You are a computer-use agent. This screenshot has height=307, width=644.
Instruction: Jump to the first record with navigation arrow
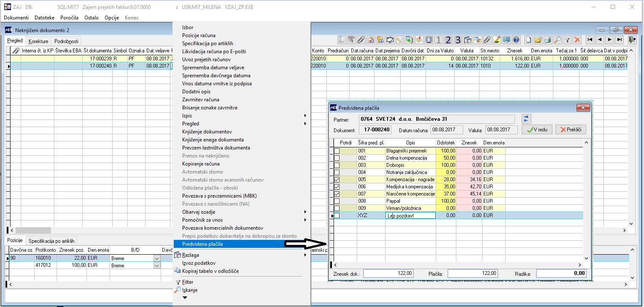click(x=590, y=40)
